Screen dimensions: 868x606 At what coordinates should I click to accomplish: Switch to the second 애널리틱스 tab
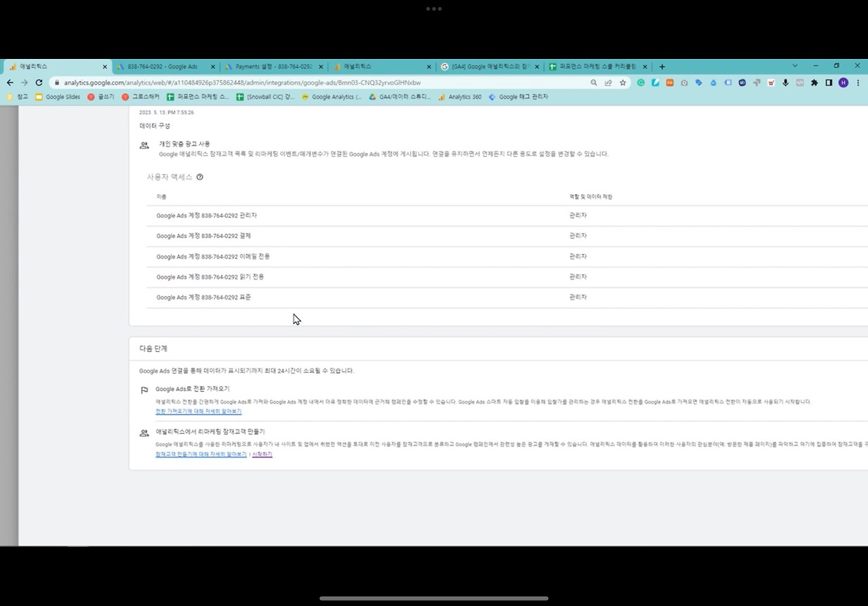382,66
